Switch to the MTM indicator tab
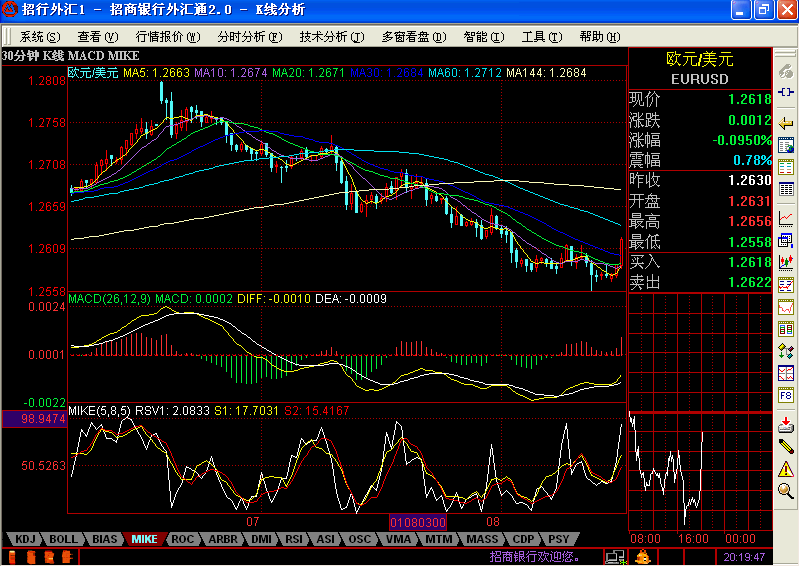799x567 pixels. [x=439, y=539]
